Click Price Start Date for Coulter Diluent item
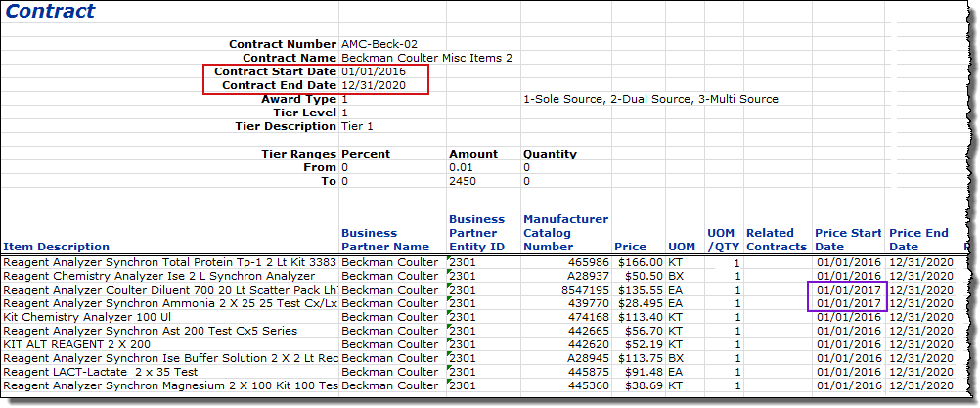 click(x=849, y=291)
